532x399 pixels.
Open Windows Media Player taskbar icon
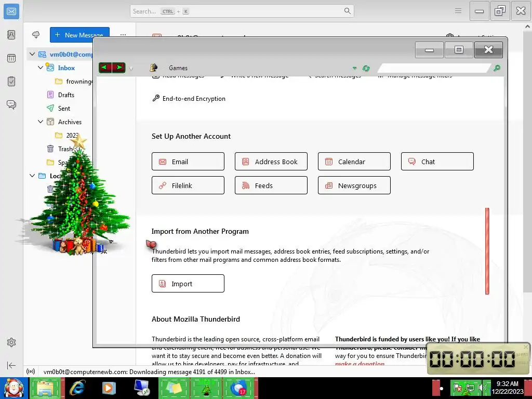109,388
